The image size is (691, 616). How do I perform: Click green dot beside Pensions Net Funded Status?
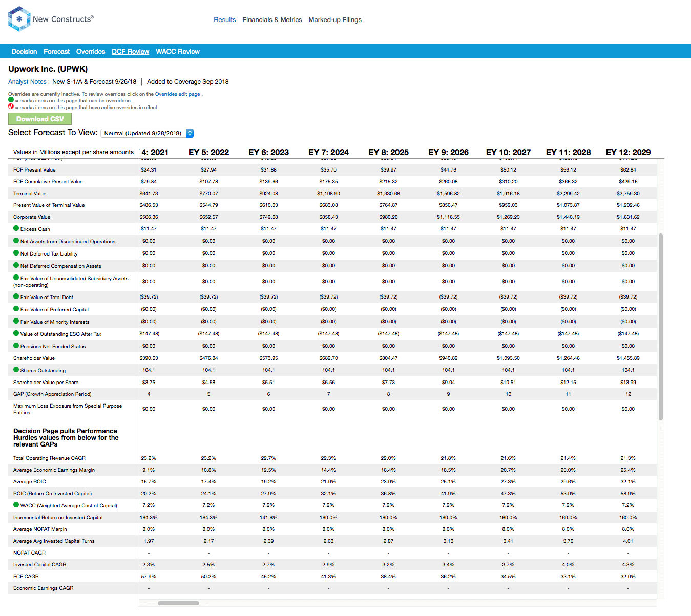16,346
